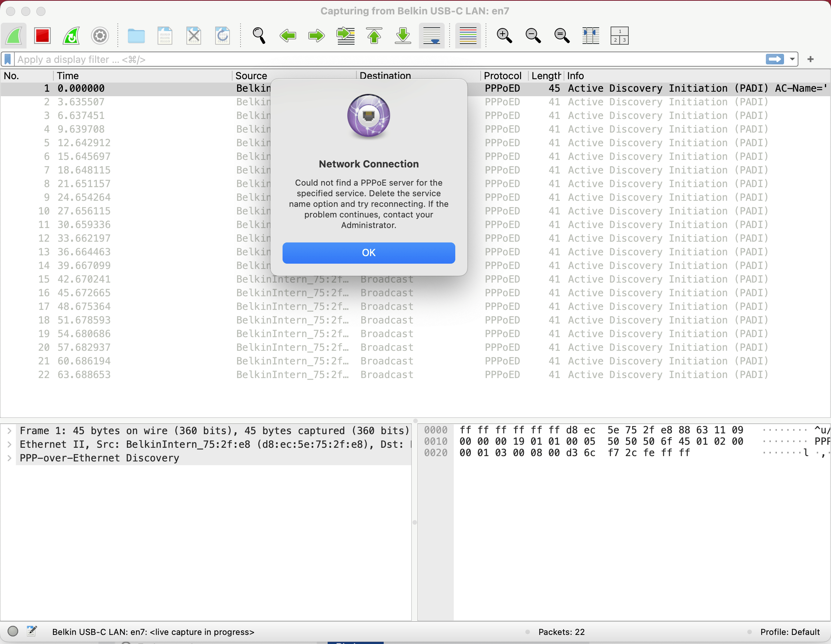Jump to the last packet

click(x=403, y=36)
